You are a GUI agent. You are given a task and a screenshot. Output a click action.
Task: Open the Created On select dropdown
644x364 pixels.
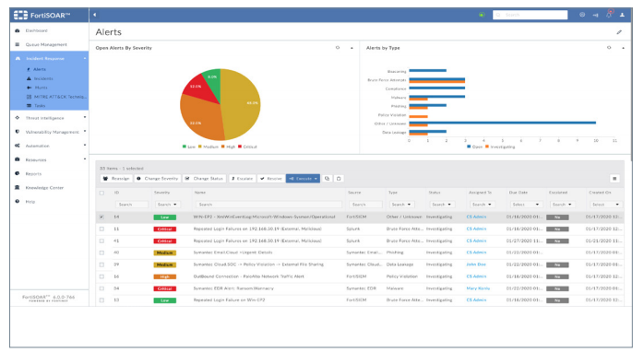point(606,205)
